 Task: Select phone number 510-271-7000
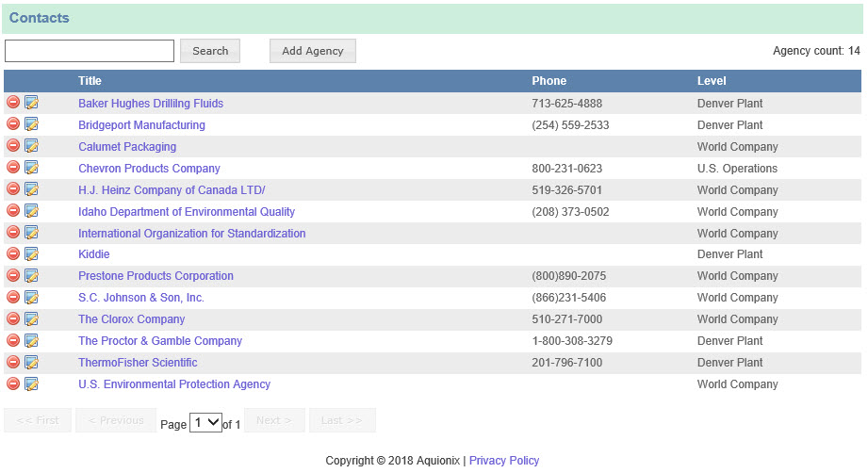(x=566, y=318)
